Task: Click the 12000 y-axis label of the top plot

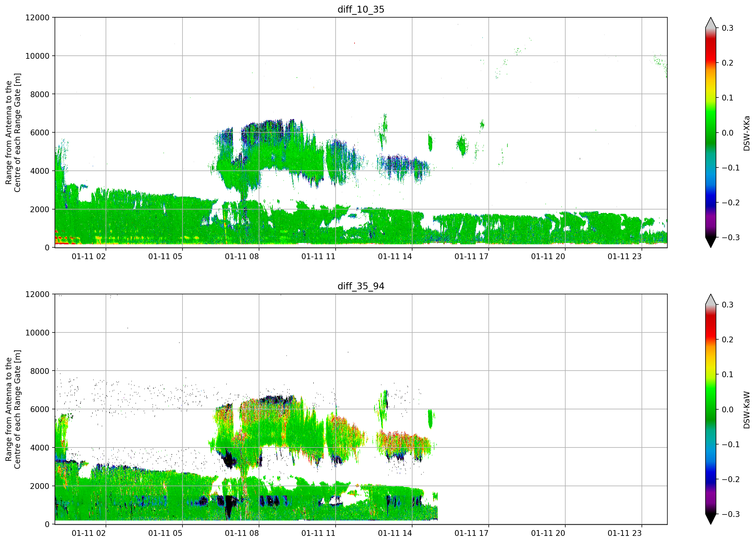Action: pyautogui.click(x=37, y=18)
